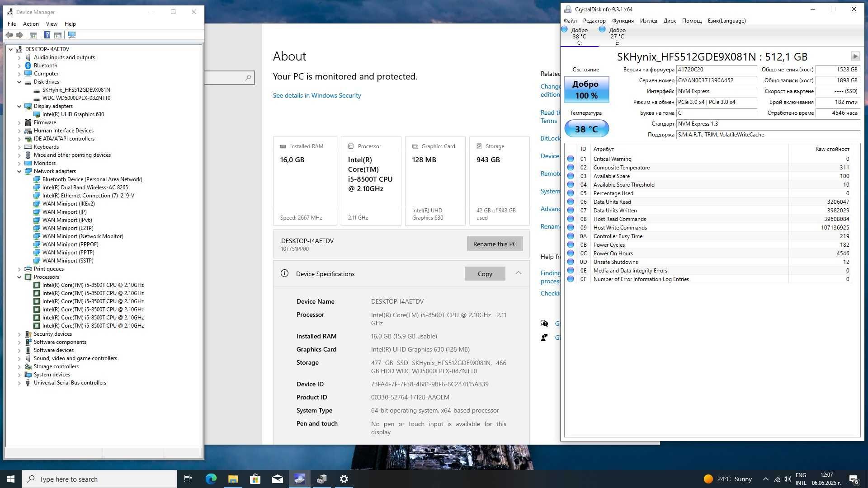Screen dimensions: 868x488
Task: Click the weather widget 24°C Sunny
Action: point(728,479)
